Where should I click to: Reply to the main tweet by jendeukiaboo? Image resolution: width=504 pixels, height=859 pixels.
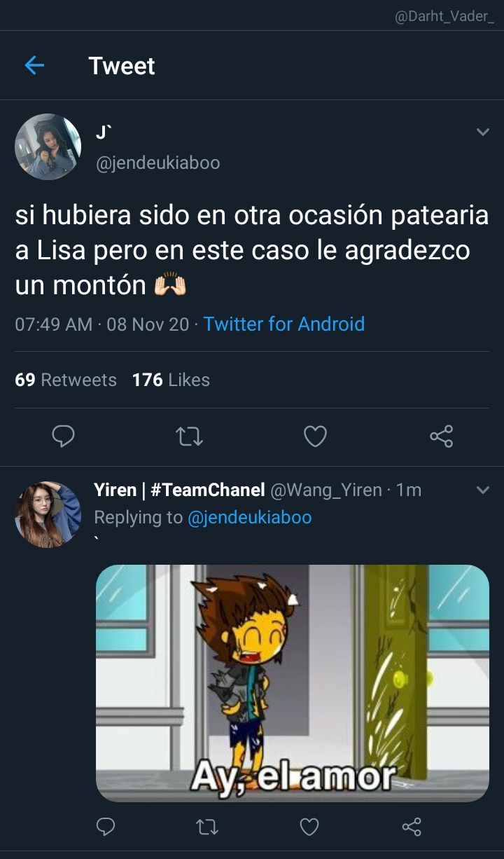click(x=64, y=437)
